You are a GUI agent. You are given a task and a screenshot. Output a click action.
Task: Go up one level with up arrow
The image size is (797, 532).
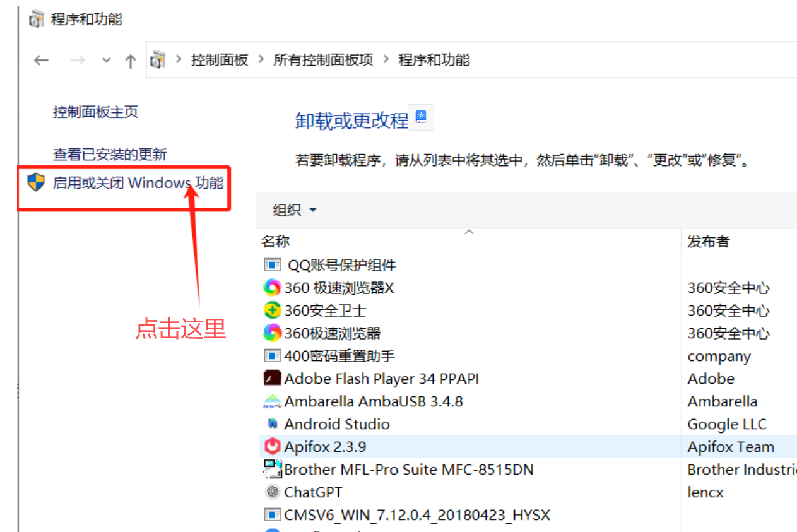[x=130, y=61]
